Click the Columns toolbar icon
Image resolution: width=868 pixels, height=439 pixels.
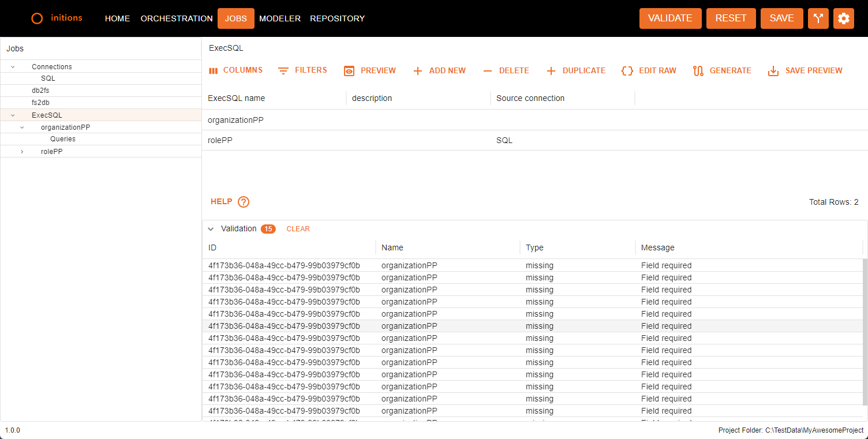coord(214,70)
